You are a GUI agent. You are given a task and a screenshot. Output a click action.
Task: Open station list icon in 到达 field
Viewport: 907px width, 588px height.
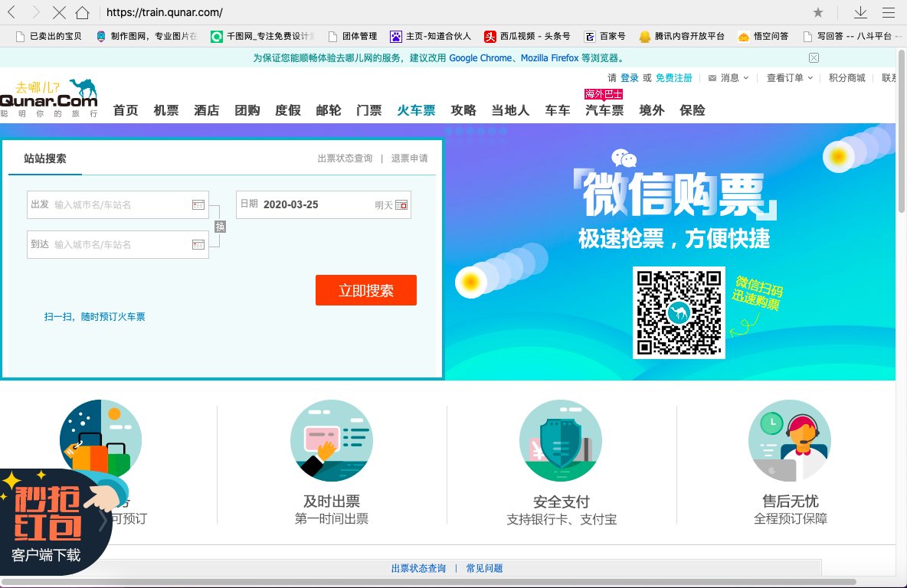(x=198, y=244)
